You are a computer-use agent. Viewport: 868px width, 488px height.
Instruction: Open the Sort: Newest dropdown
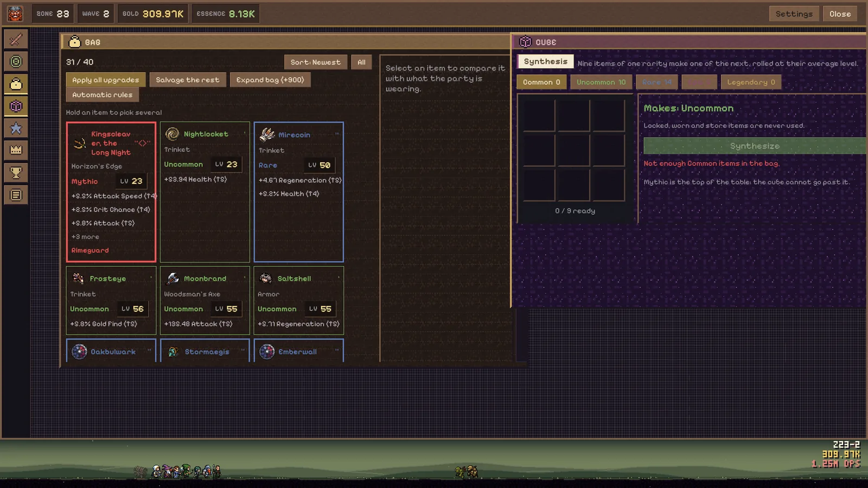pyautogui.click(x=315, y=62)
